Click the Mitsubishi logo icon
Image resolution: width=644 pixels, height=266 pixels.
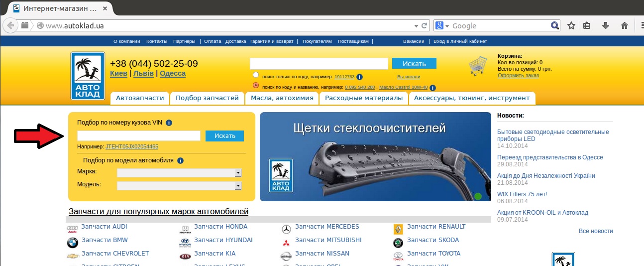(286, 243)
